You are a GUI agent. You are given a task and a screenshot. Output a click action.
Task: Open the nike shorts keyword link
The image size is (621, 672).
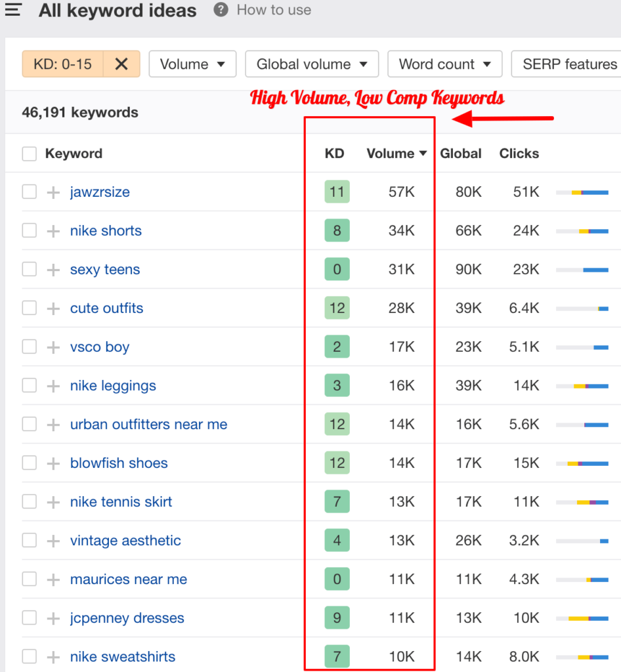[x=106, y=230]
